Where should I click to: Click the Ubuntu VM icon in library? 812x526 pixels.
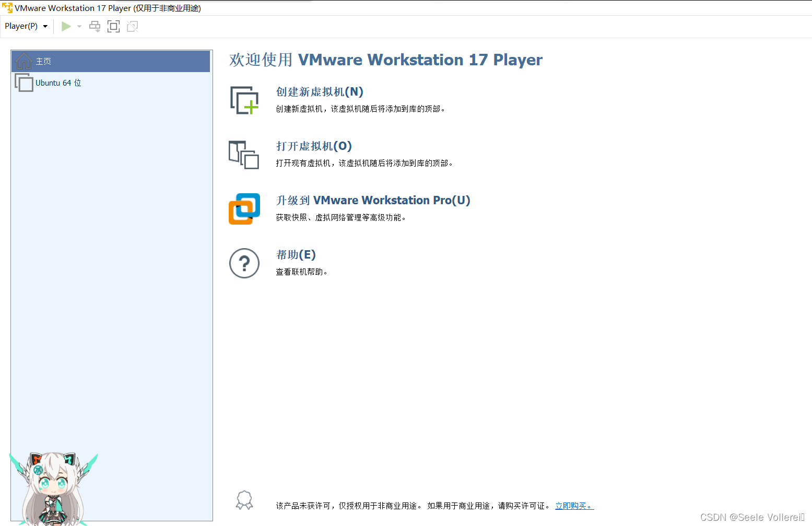tap(23, 83)
